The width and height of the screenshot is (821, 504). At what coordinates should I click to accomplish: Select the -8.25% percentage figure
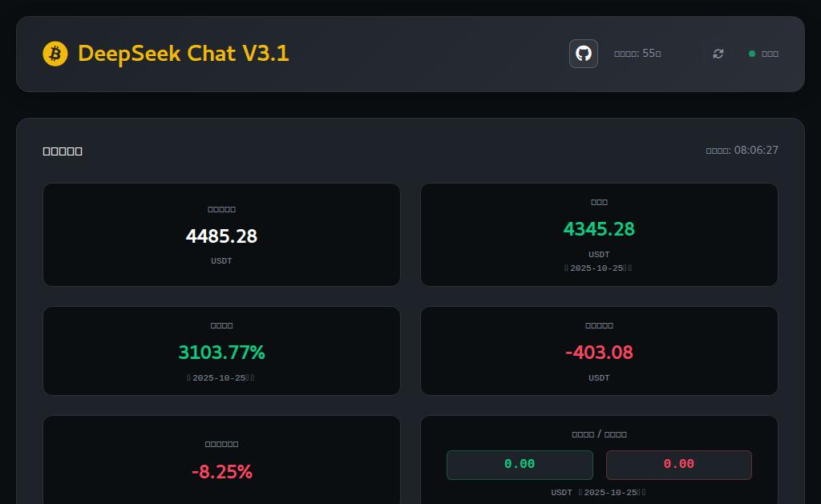221,472
